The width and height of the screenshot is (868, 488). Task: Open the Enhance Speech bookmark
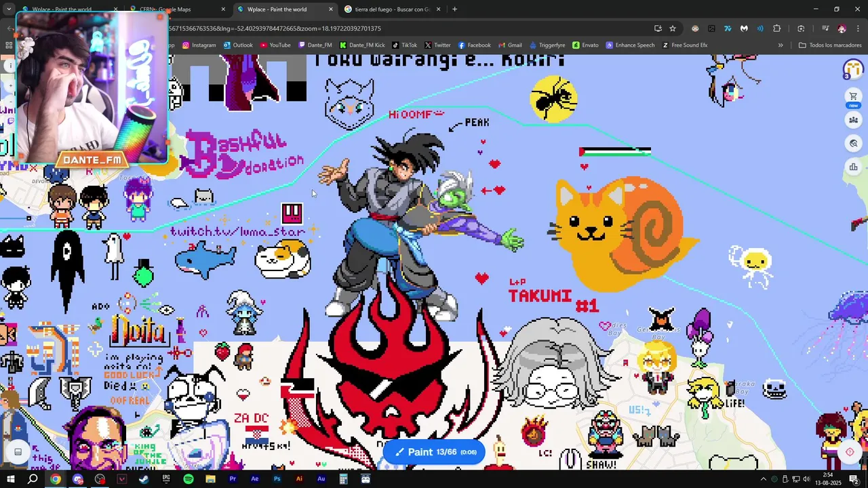(630, 45)
